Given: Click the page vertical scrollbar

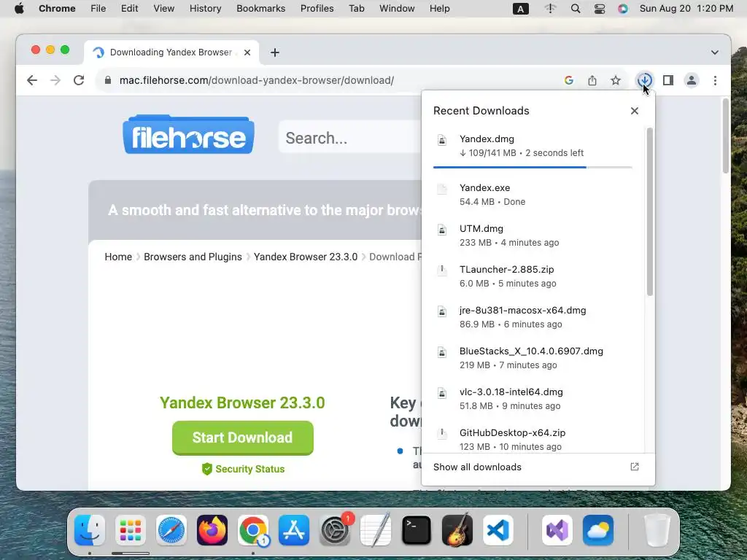Looking at the screenshot, I should pyautogui.click(x=726, y=136).
